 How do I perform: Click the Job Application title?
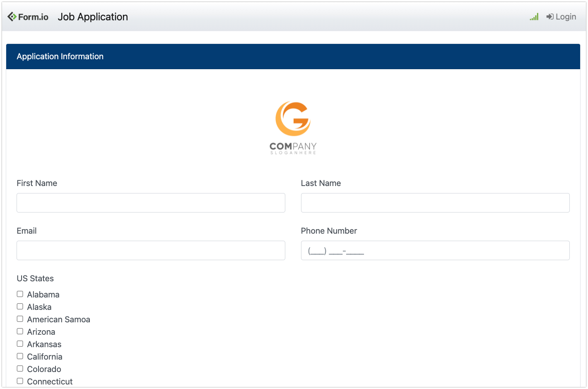[x=93, y=17]
